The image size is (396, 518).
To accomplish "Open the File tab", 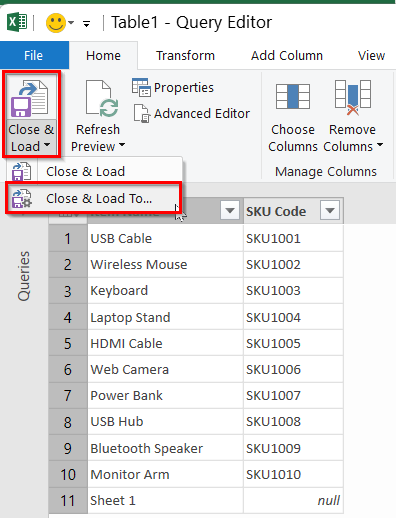I will [34, 55].
